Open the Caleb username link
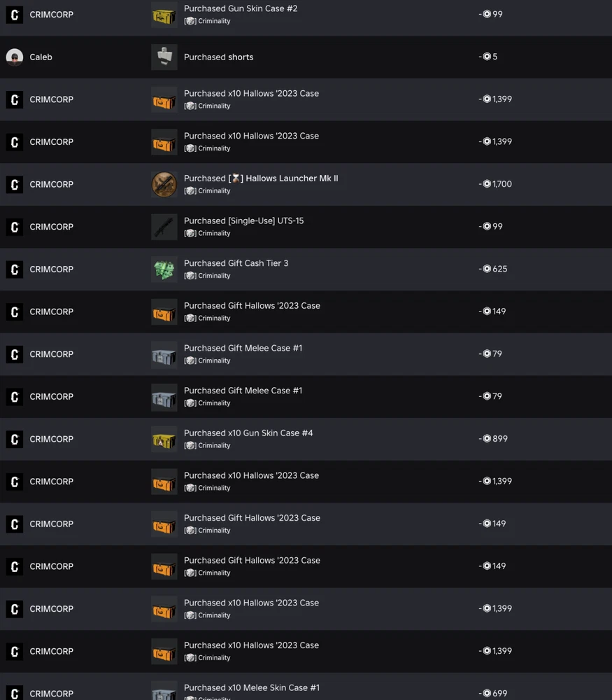612x700 pixels. point(41,57)
